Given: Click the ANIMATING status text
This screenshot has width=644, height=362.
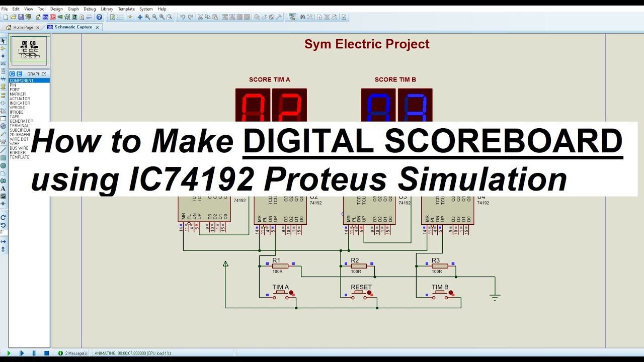Looking at the screenshot, I should pos(133,353).
